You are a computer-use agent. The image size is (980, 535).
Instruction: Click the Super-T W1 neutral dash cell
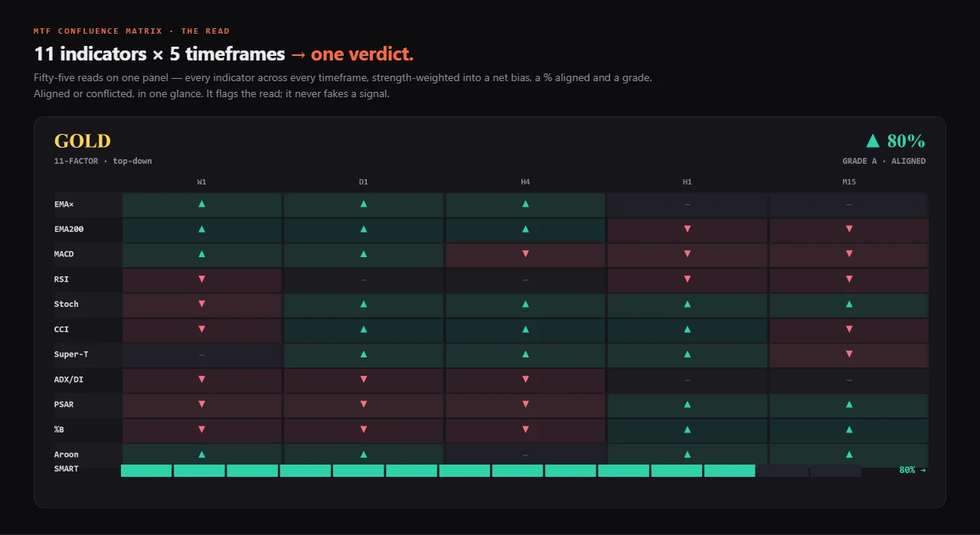(201, 354)
